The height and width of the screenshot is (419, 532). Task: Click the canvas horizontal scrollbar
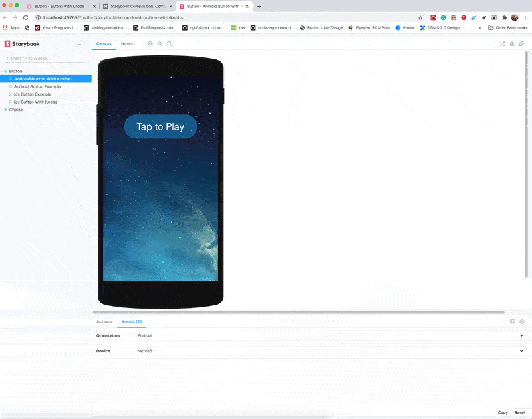tap(299, 312)
